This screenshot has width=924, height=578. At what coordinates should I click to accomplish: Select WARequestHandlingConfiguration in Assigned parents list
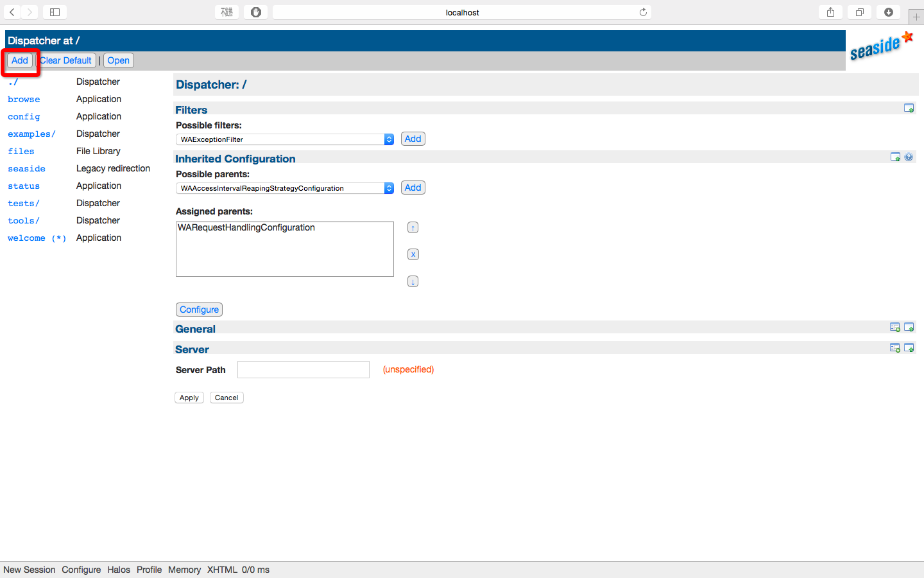(x=246, y=228)
